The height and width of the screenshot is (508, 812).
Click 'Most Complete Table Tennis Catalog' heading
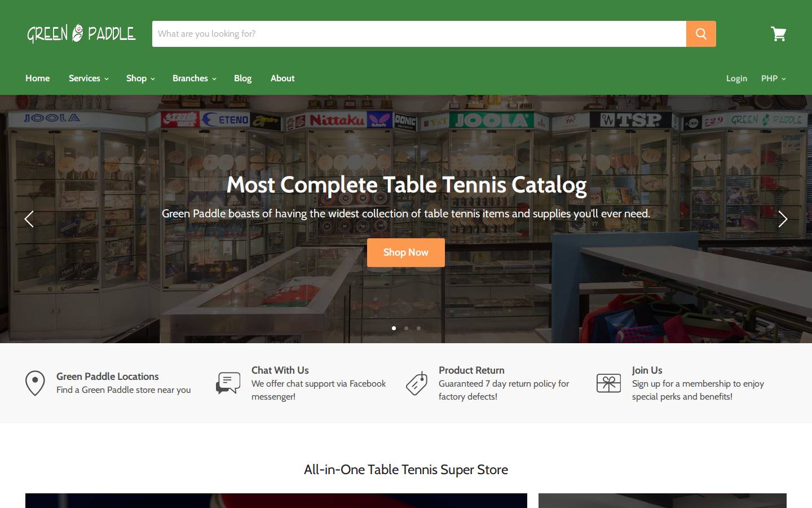point(406,185)
